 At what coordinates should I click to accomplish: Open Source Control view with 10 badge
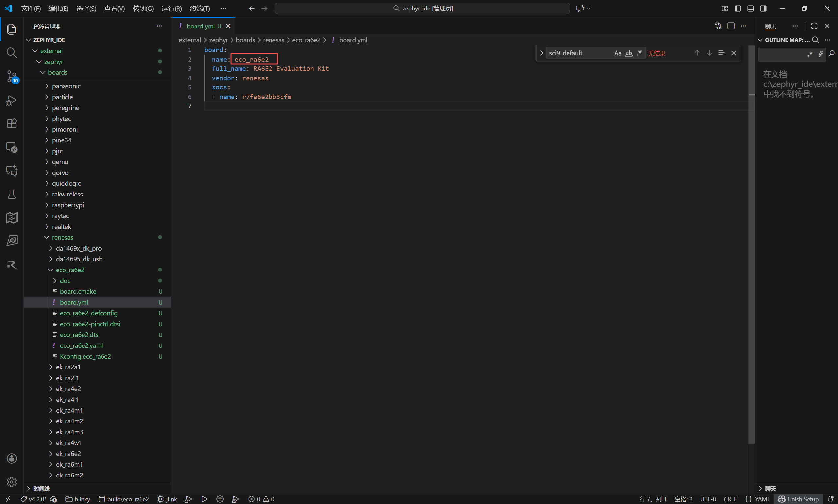point(11,76)
